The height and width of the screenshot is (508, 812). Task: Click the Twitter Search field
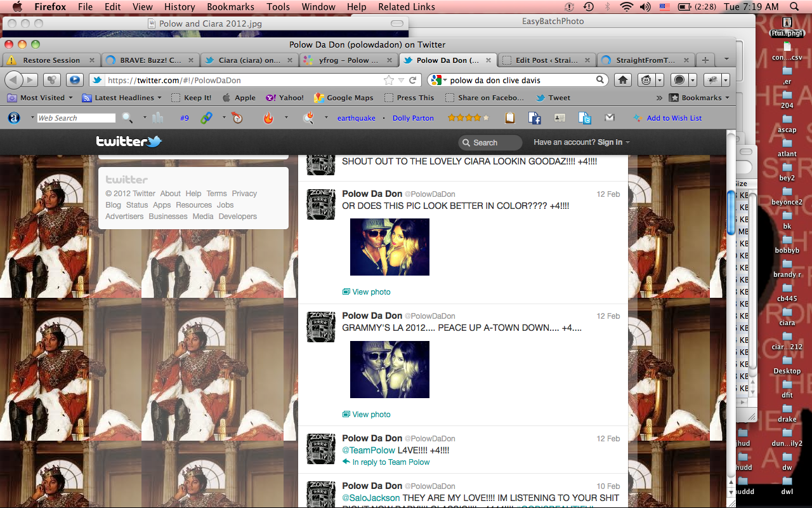point(490,143)
